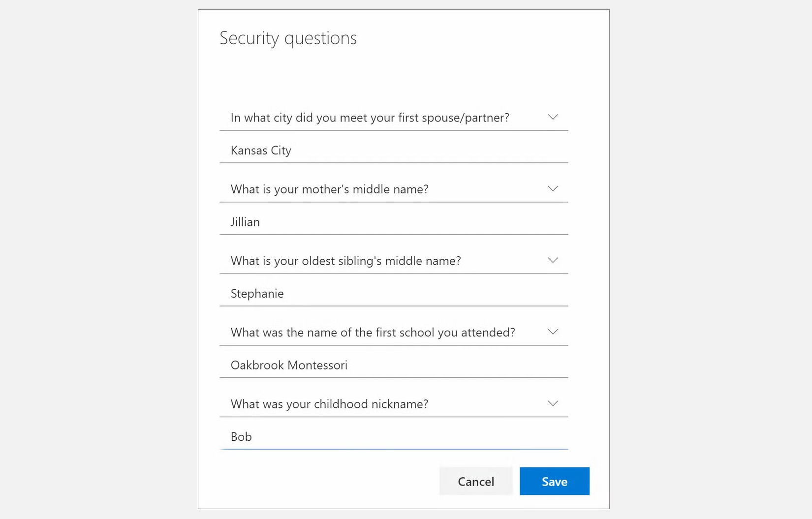Screen dimensions: 812x519
Task: Click the Cancel button
Action: click(x=475, y=481)
